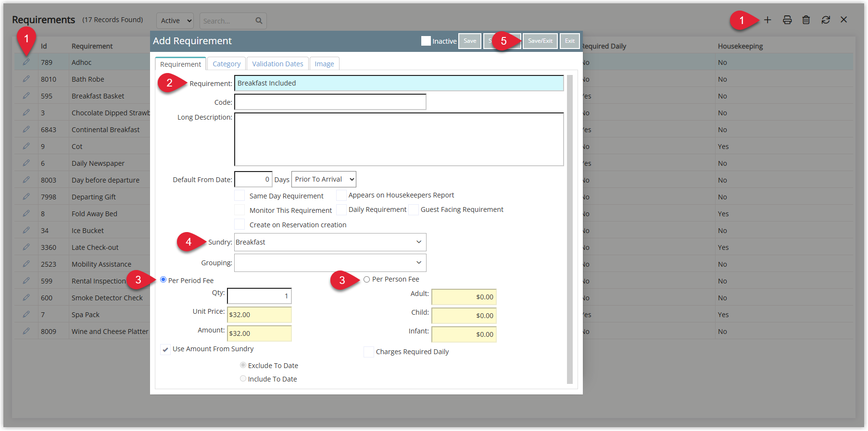The width and height of the screenshot is (868, 431).
Task: Edit the Day before departure requirement
Action: [x=26, y=180]
